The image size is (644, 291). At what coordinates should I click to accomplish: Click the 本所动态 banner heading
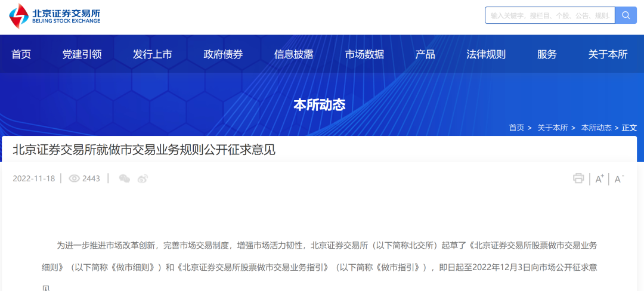[x=320, y=105]
